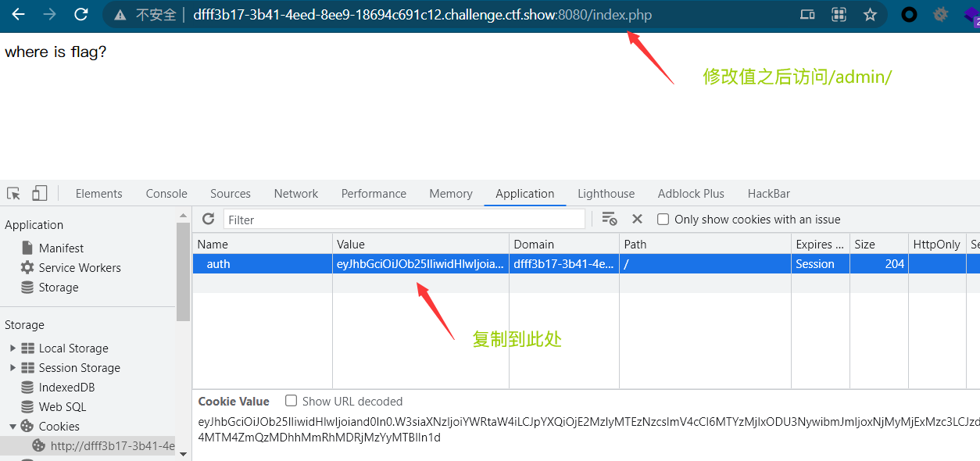Open the Lighthouse tab
This screenshot has width=980, height=461.
point(606,193)
